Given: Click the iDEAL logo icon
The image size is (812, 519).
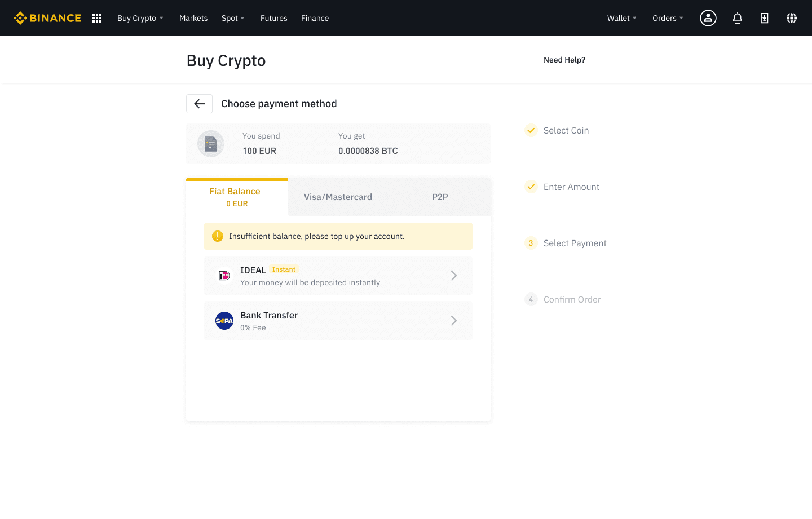Looking at the screenshot, I should coord(224,276).
